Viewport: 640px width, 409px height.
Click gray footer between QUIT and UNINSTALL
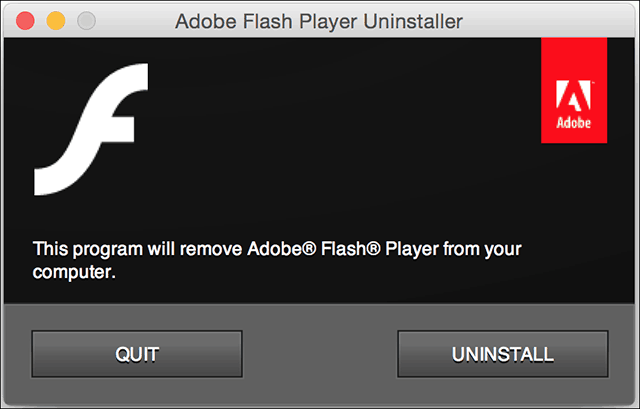point(320,354)
